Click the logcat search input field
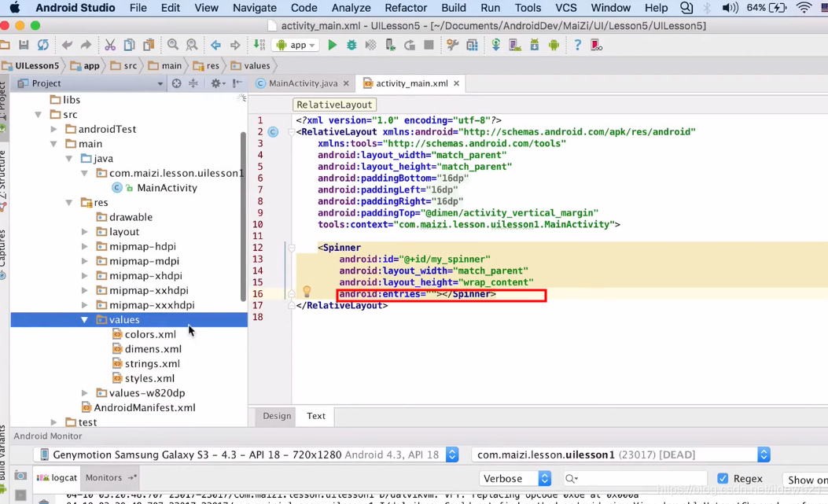The image size is (828, 504). click(x=635, y=479)
